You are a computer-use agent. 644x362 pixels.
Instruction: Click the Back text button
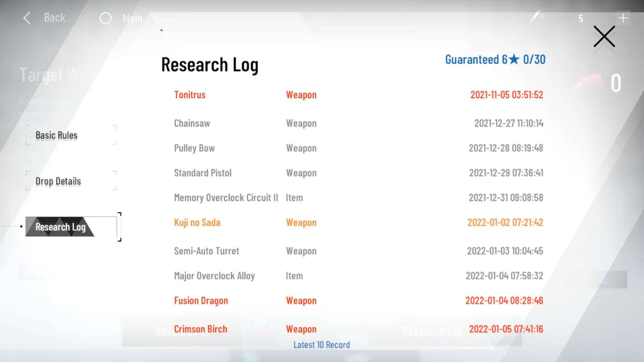[x=55, y=18]
